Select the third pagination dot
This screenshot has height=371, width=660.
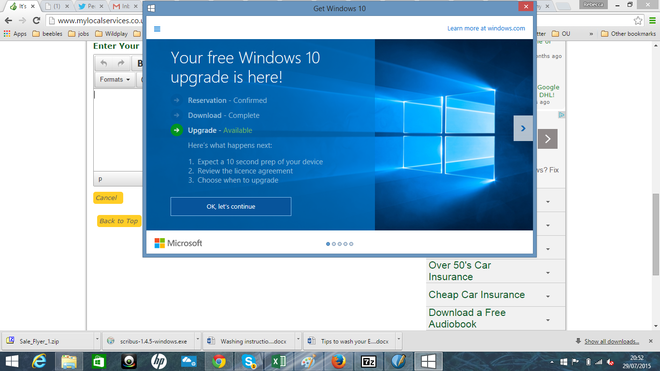pyautogui.click(x=340, y=244)
